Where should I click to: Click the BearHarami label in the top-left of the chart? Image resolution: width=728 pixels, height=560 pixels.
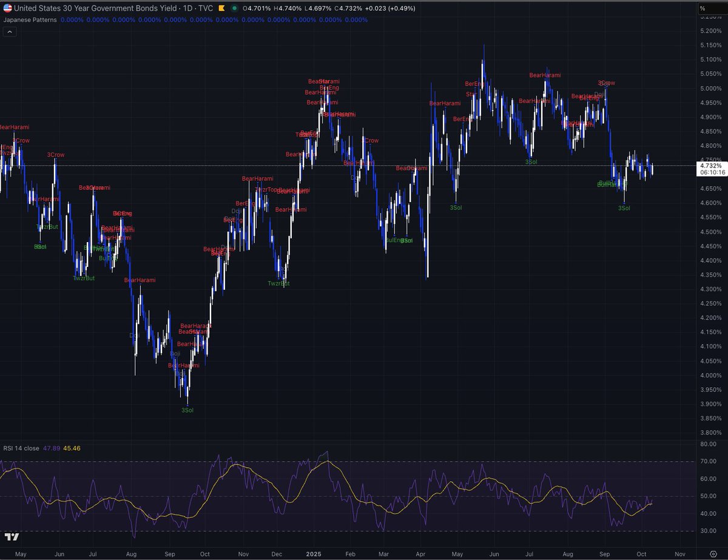pos(13,127)
